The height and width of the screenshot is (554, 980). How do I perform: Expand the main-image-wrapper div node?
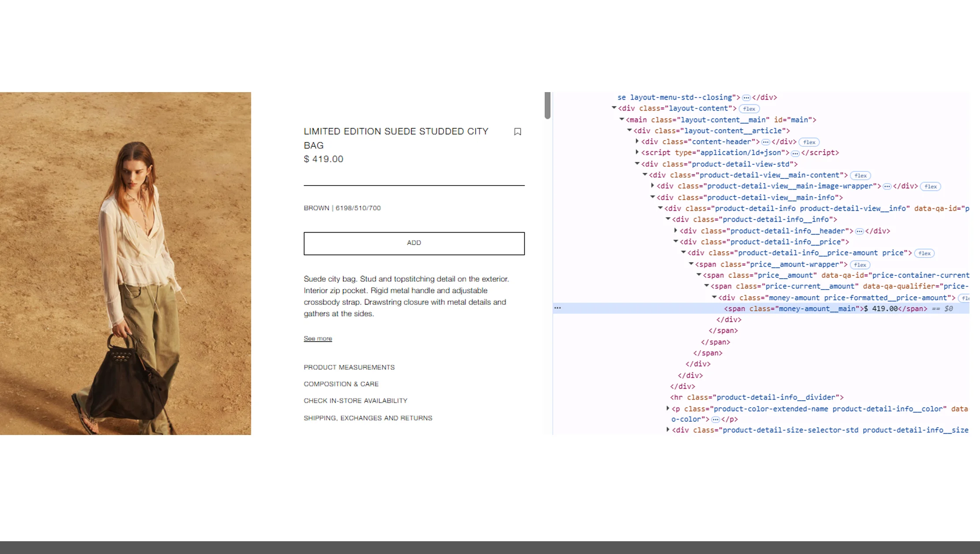tap(652, 186)
